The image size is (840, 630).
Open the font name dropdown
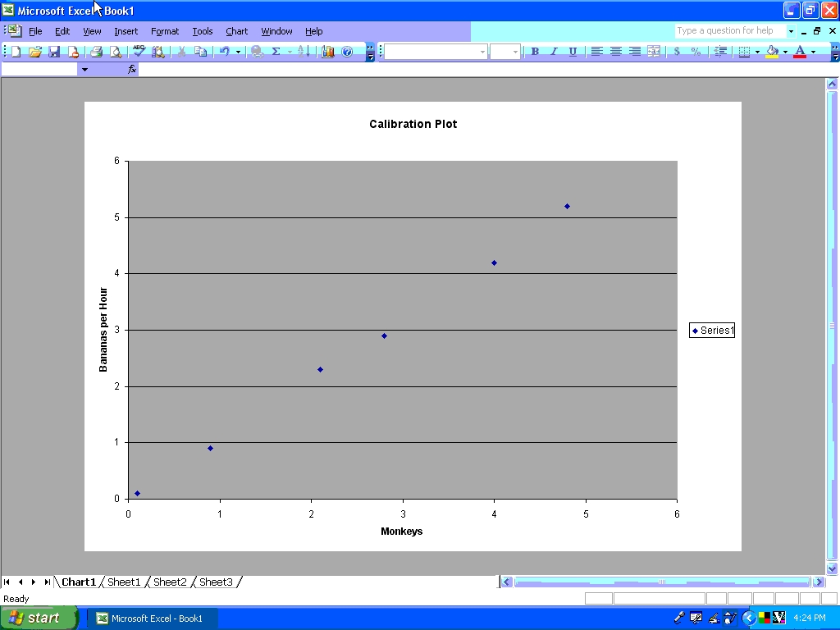pos(482,52)
